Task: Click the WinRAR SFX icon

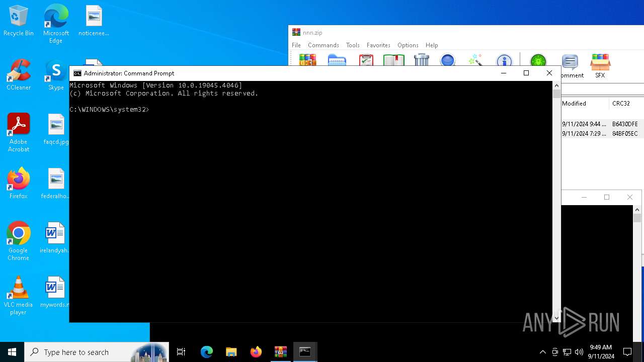Action: pyautogui.click(x=600, y=66)
